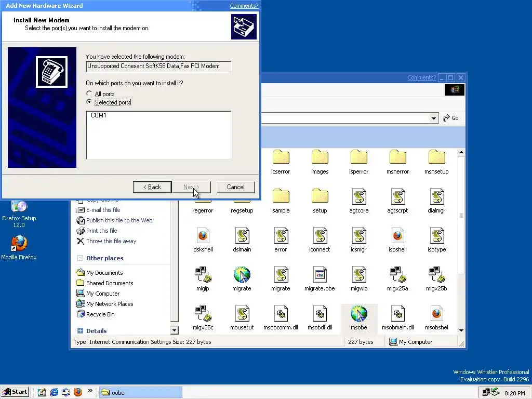Select the ispshell file icon
Viewport: 532px width, 399px height.
(397, 240)
